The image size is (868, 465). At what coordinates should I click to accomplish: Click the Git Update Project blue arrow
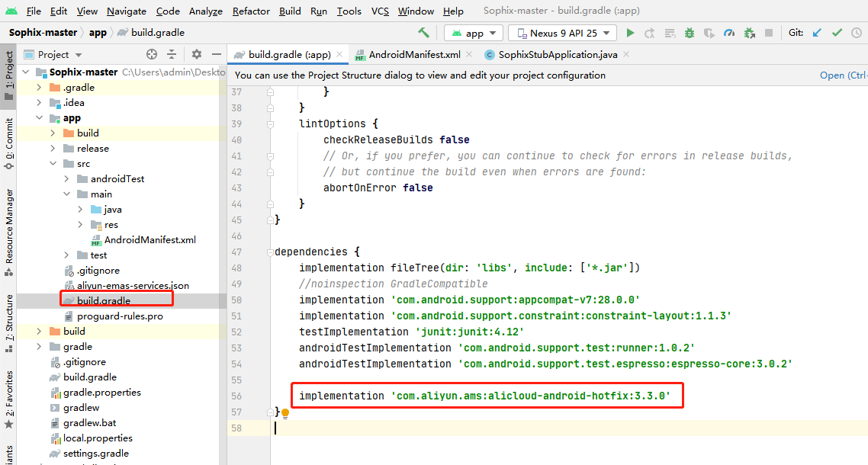(x=817, y=34)
